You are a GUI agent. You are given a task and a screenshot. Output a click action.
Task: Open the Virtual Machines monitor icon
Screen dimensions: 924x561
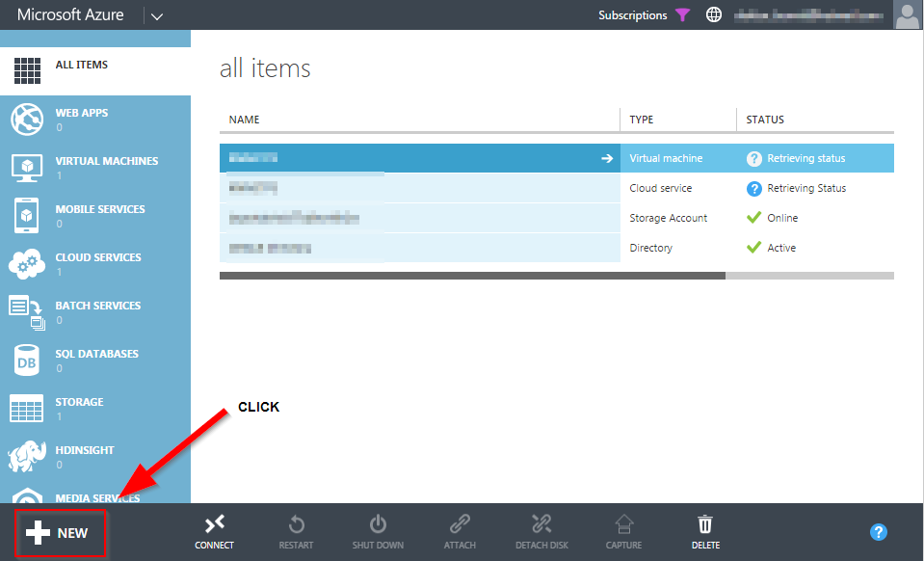(27, 168)
